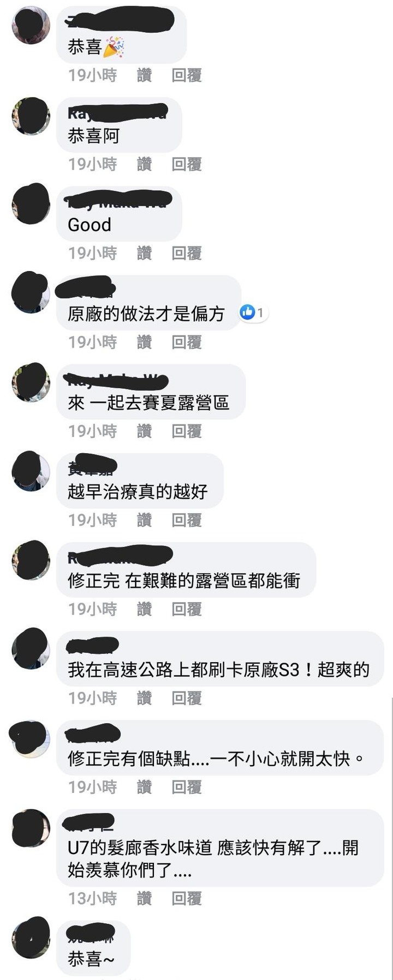Viewport: 393px width, 980px height.
Task: Open commenter name above 恭喜阿
Action: click(x=117, y=113)
